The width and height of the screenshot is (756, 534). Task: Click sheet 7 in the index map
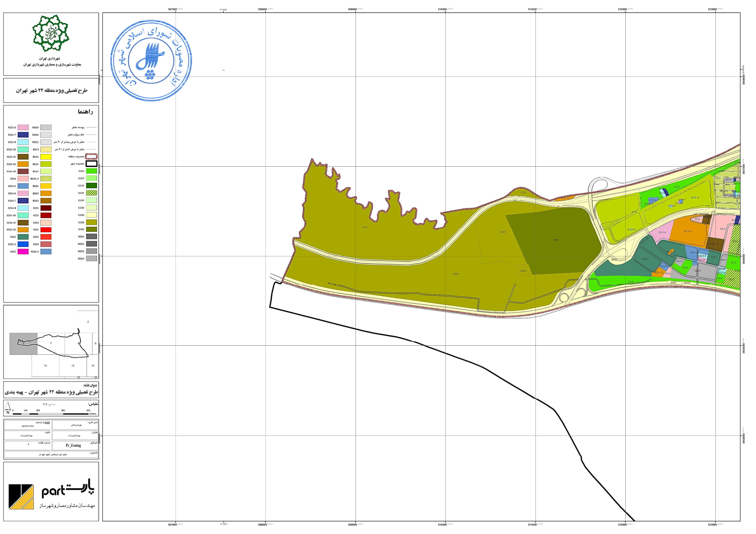(x=51, y=343)
